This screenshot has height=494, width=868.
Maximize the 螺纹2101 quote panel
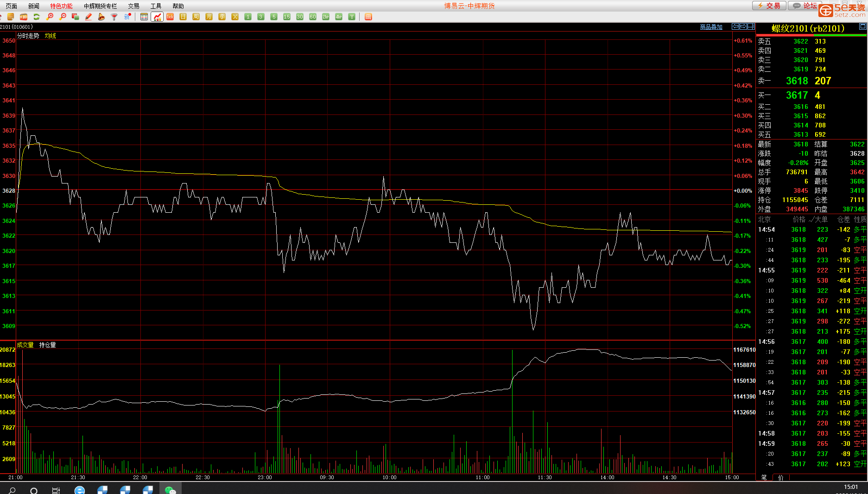pos(862,26)
